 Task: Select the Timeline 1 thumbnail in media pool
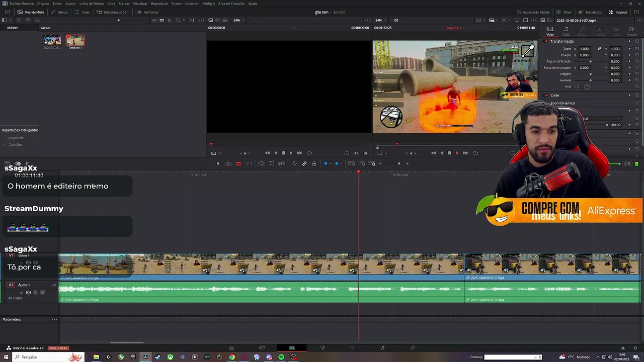click(x=75, y=41)
